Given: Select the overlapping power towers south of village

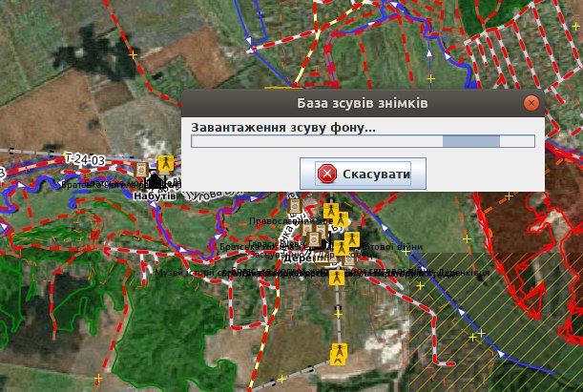Looking at the screenshot, I should click(x=339, y=354).
